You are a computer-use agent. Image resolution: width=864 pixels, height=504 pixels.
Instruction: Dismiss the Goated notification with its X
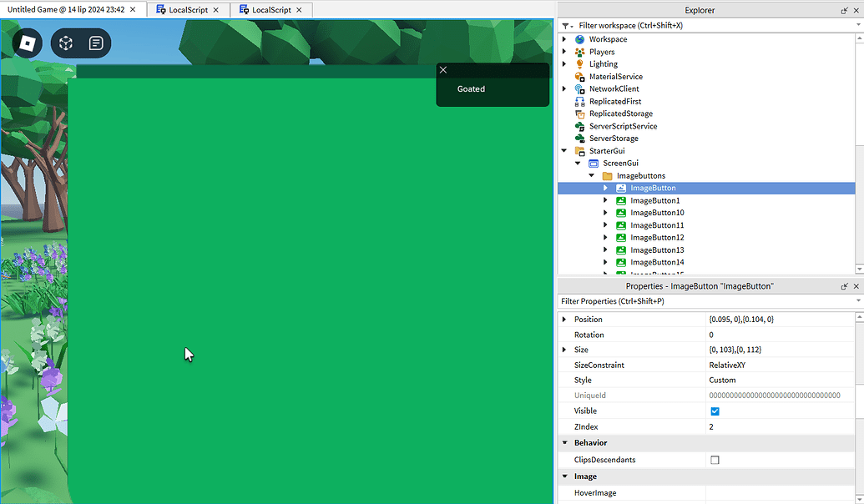[442, 69]
